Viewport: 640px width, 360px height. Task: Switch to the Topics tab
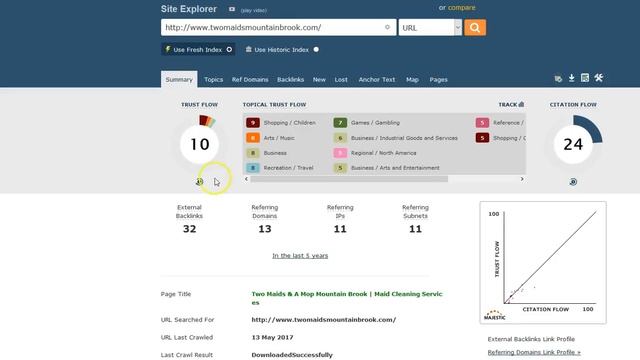(x=213, y=80)
